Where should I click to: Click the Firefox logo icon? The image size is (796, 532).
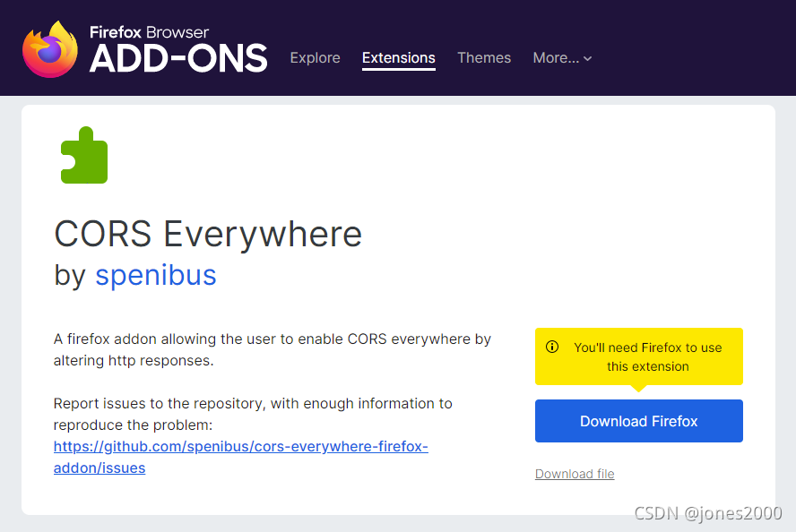click(50, 49)
